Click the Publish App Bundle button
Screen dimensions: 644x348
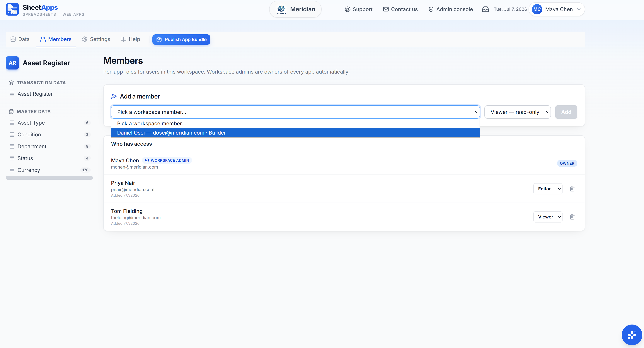[x=181, y=40]
